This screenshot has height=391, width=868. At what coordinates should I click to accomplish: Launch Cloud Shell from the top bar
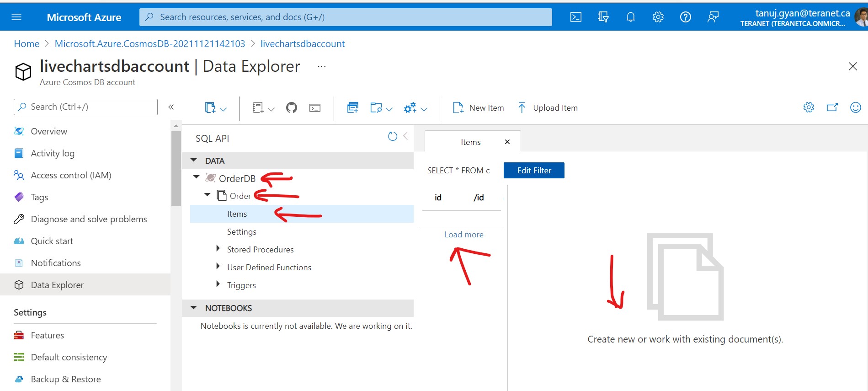tap(576, 17)
